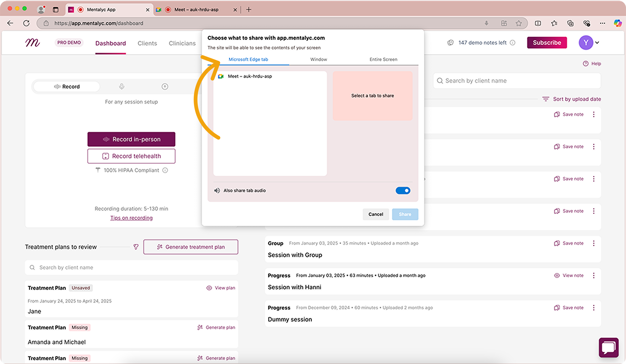Viewport: 626px width, 364px height.
Task: Click the dictate microphone icon in record panel
Action: tap(121, 87)
